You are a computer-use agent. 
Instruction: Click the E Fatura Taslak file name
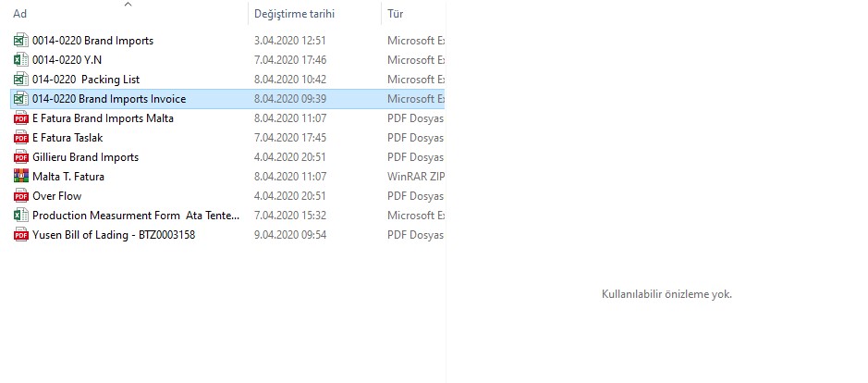pyautogui.click(x=67, y=138)
